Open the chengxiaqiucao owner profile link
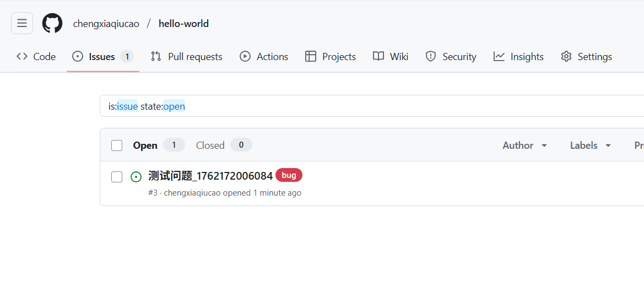 (106, 24)
